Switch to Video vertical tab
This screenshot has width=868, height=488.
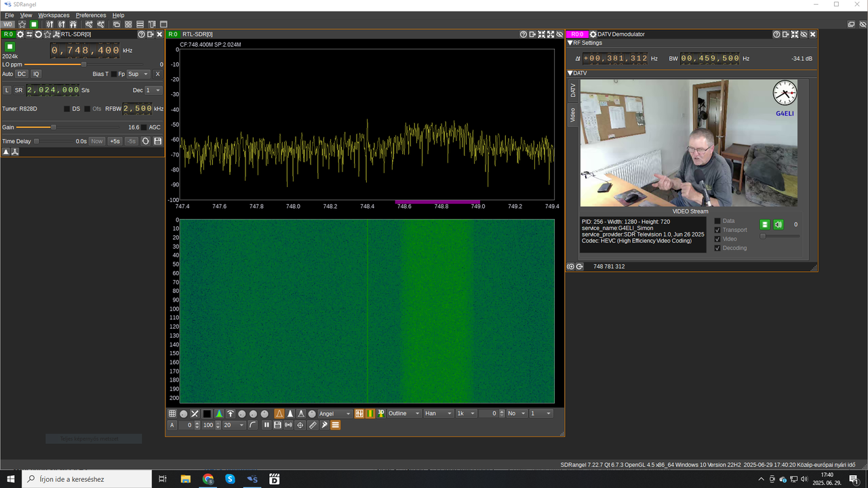(x=573, y=115)
